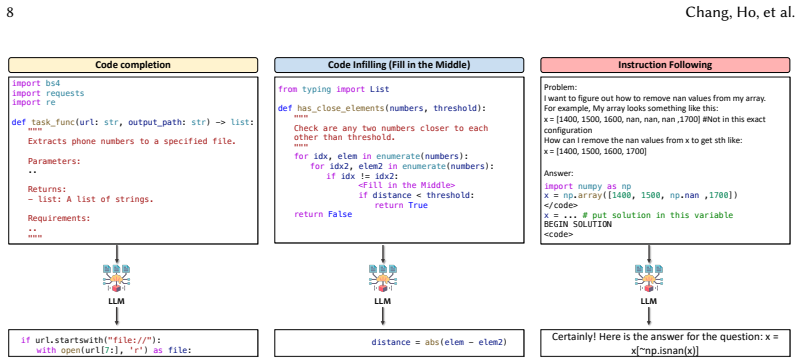The image size is (801, 363).
Task: Click the 'return False' line
Action: pos(323,214)
